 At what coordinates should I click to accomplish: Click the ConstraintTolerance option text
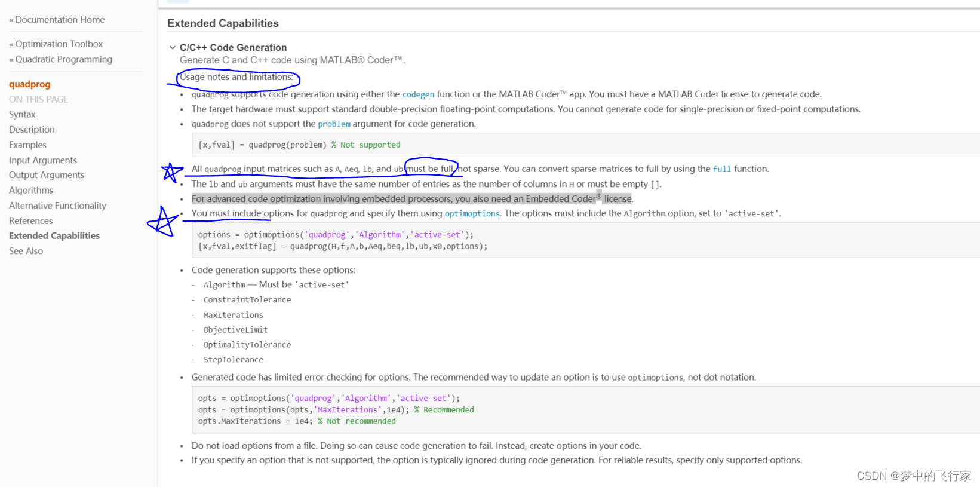pyautogui.click(x=247, y=300)
